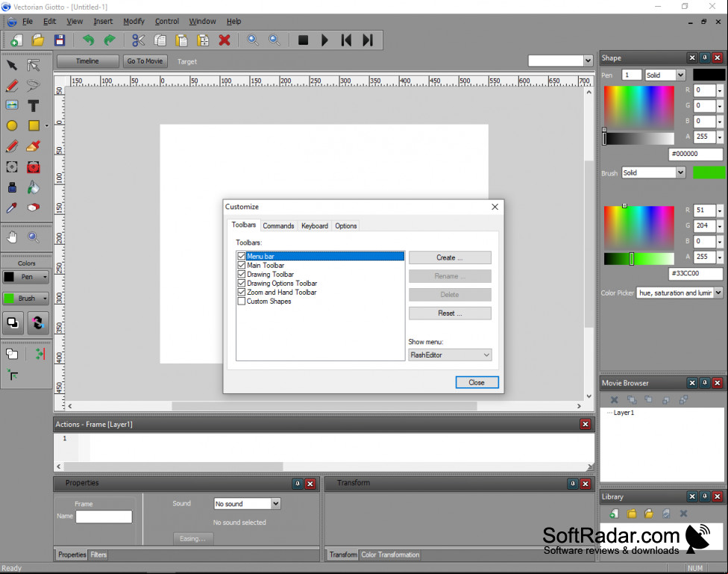Click the Pen width input field

point(632,75)
